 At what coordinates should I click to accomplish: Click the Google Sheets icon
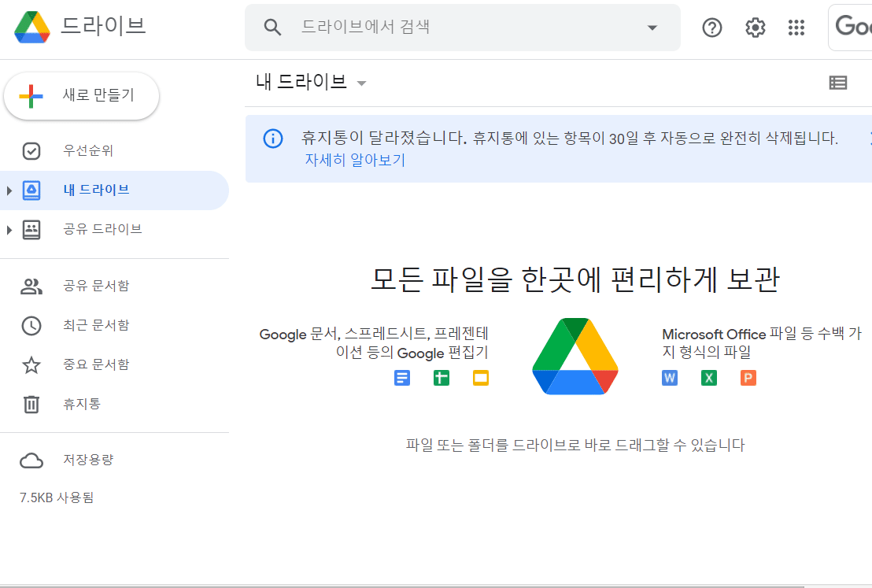(x=441, y=379)
